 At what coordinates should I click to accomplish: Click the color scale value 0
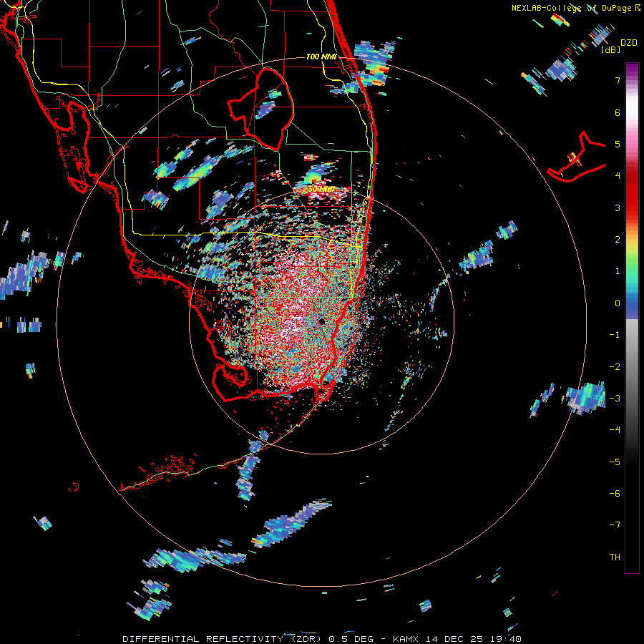tap(618, 303)
